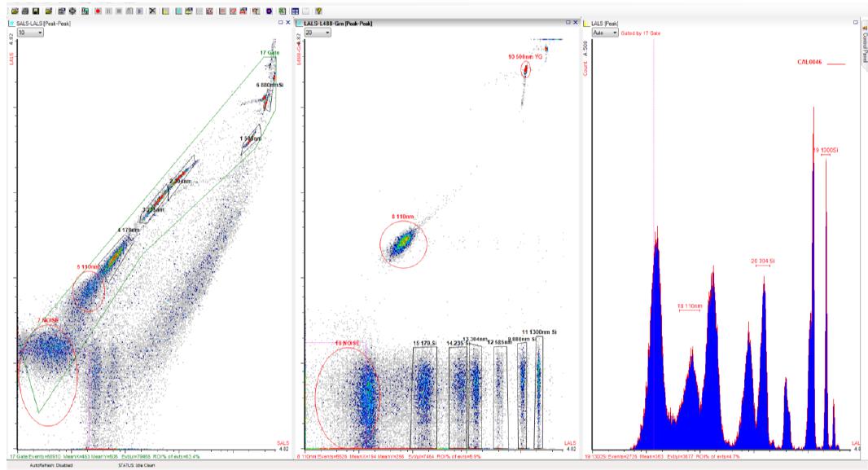Click the '10 NOISE' gate label in middle plot

pyautogui.click(x=347, y=343)
